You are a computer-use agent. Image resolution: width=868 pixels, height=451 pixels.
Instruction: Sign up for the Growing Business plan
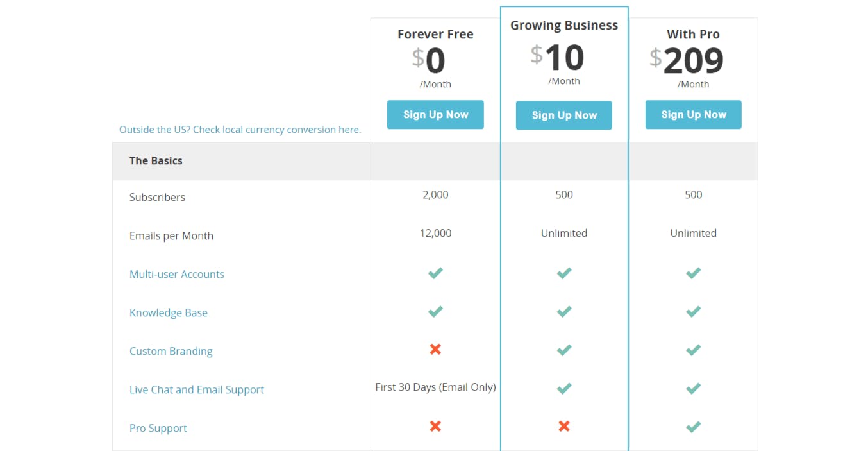(x=564, y=115)
